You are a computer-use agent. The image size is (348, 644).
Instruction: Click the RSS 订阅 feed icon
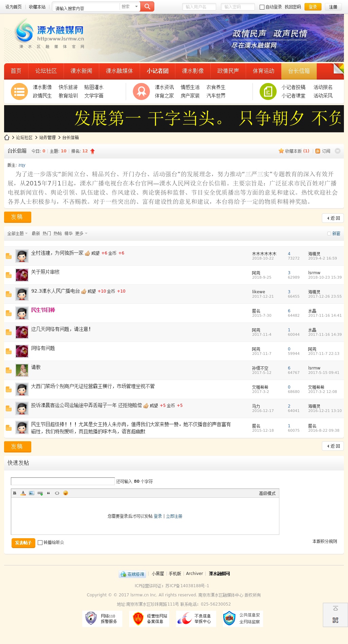pos(318,151)
